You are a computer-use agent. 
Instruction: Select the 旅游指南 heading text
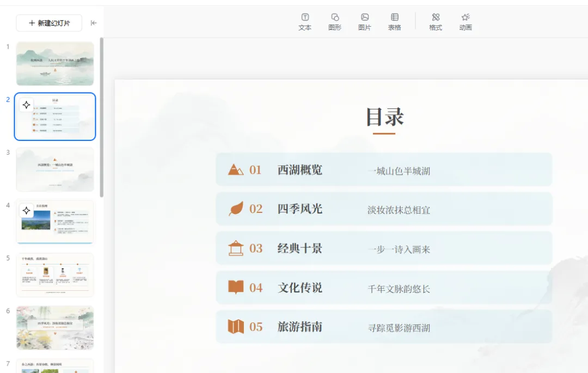click(300, 327)
